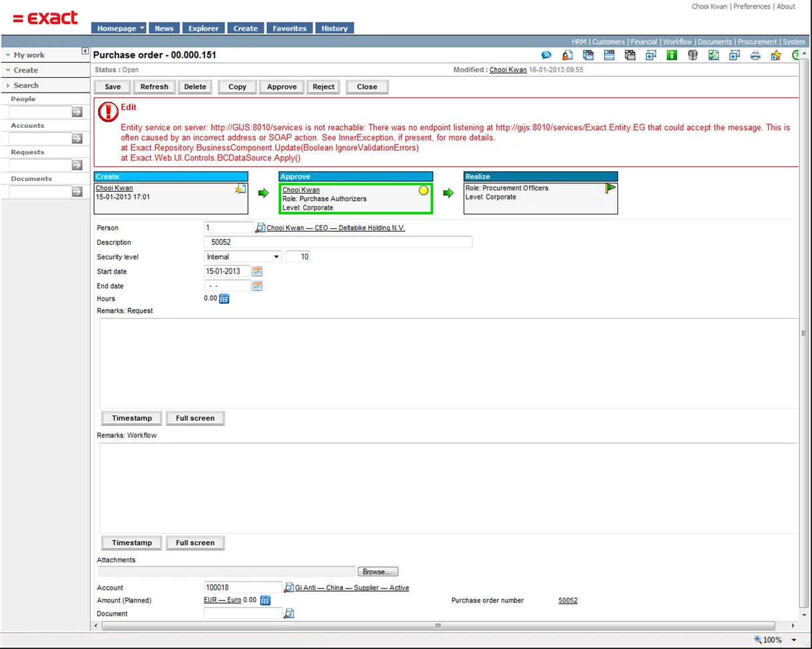The height and width of the screenshot is (649, 812).
Task: Click the Approve button
Action: (282, 87)
